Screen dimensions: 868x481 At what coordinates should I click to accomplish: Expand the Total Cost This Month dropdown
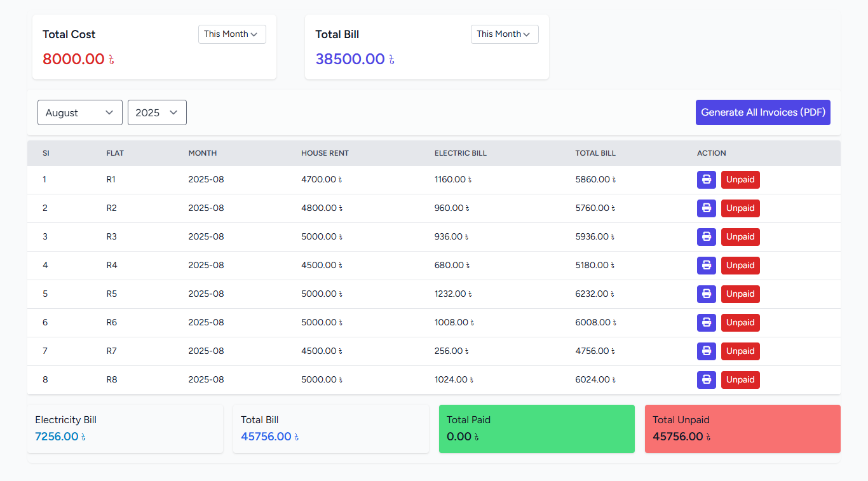232,34
